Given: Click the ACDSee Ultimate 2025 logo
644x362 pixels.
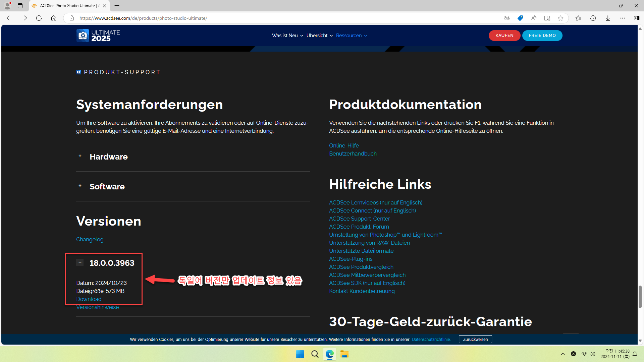Looking at the screenshot, I should tap(98, 36).
